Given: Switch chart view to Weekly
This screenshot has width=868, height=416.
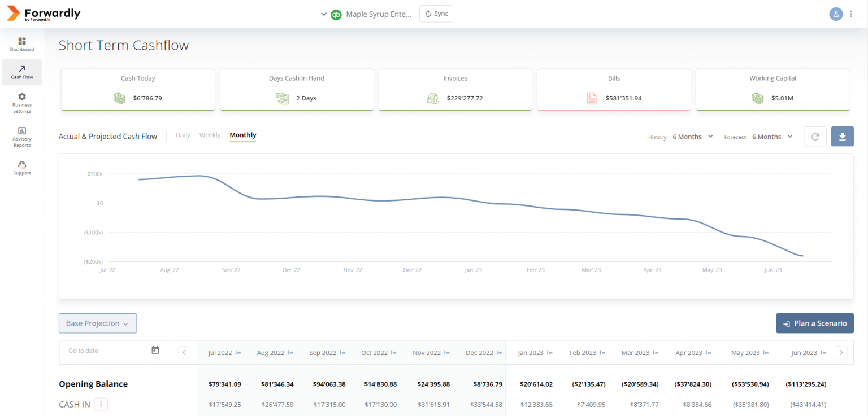Looking at the screenshot, I should 210,135.
